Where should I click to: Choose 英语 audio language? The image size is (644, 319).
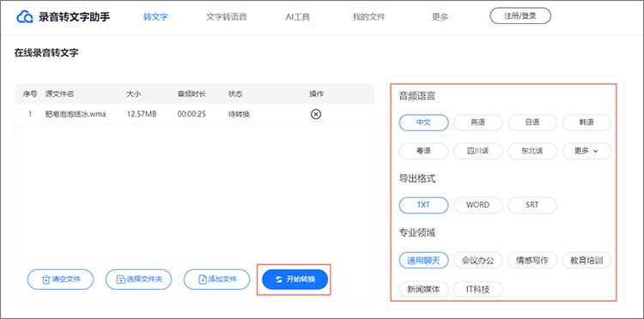477,123
